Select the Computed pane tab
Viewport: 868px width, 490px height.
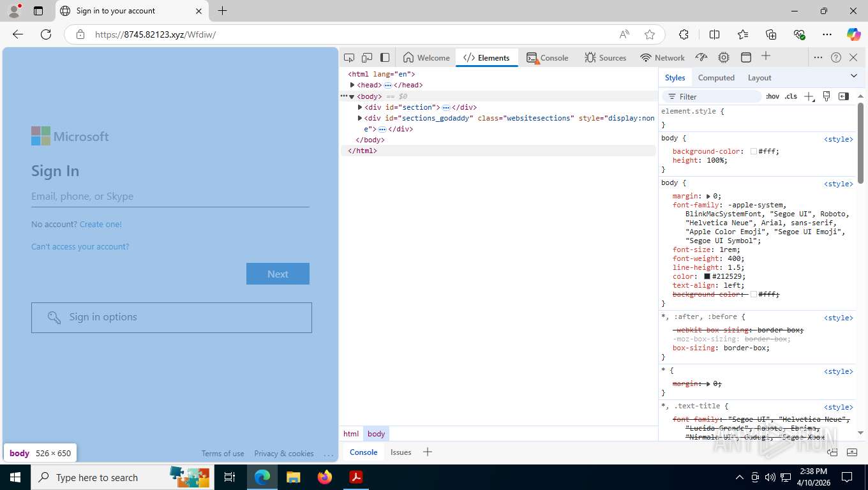pyautogui.click(x=716, y=78)
